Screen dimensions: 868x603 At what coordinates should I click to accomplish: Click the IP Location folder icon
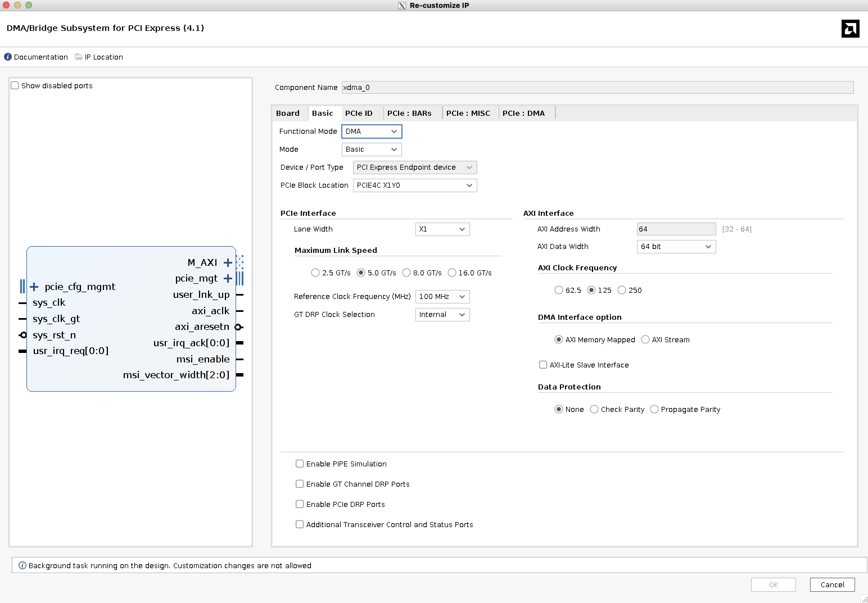coord(78,57)
